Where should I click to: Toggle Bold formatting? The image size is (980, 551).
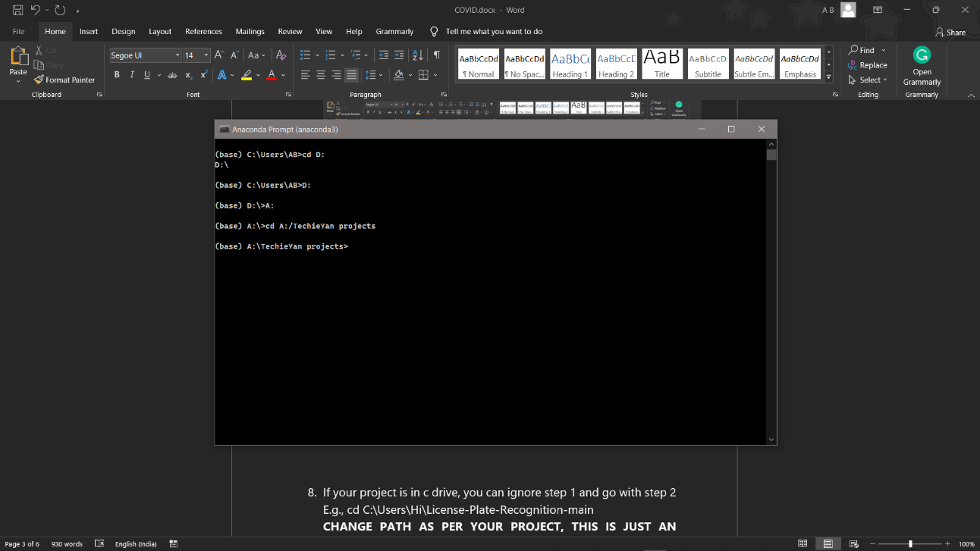[117, 75]
